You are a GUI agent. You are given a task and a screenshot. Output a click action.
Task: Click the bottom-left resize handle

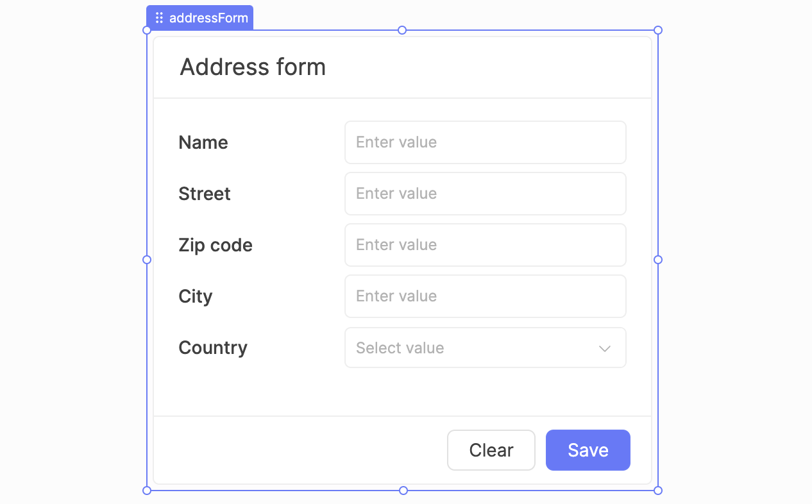click(x=147, y=491)
